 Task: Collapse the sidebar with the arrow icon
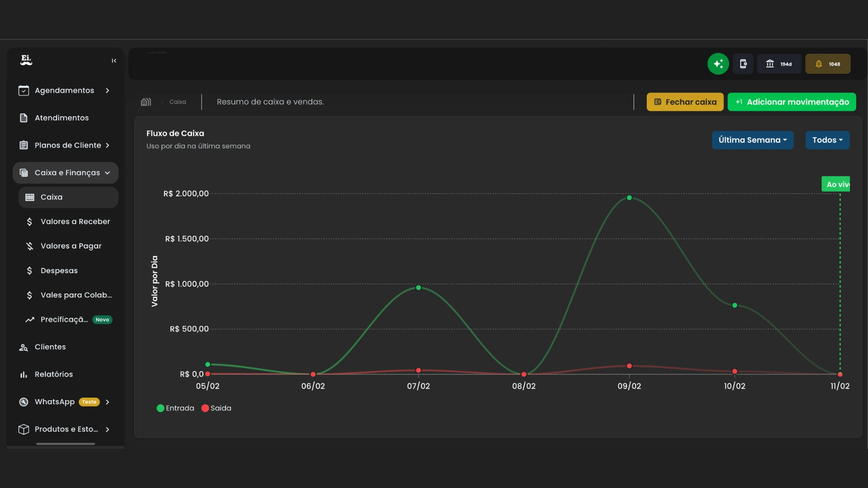(114, 61)
